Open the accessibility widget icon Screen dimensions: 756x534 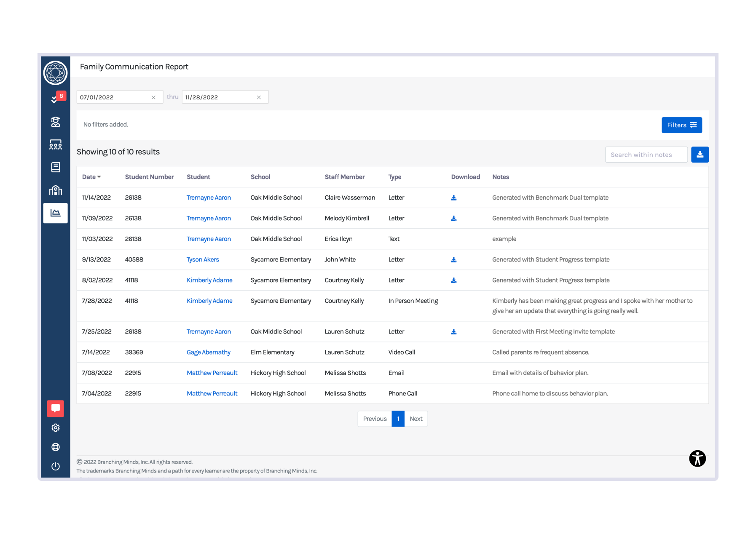pyautogui.click(x=697, y=458)
